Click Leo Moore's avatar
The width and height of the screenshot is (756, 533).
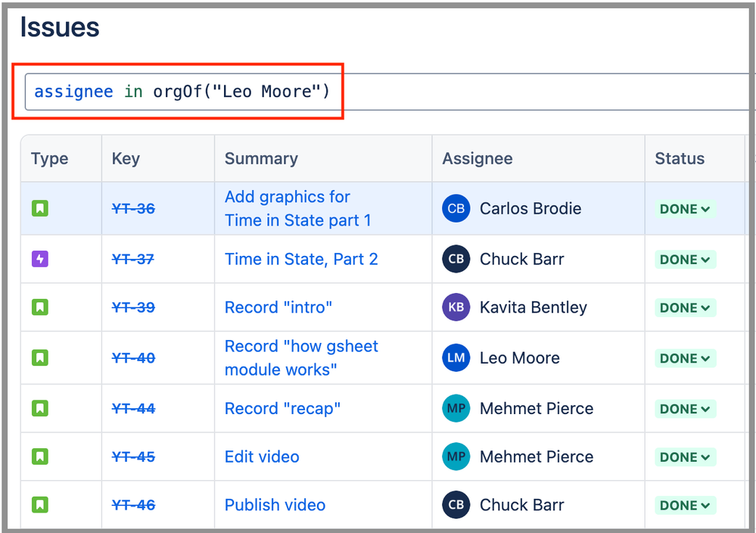455,358
